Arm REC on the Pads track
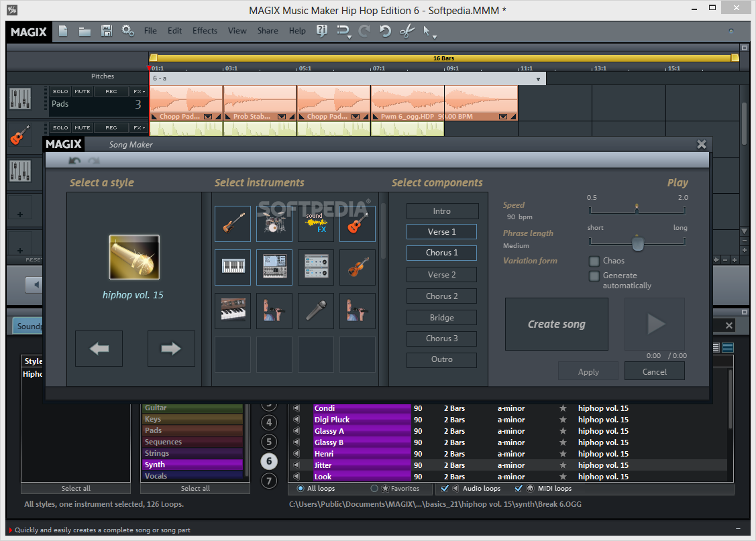Image resolution: width=756 pixels, height=541 pixels. [111, 92]
